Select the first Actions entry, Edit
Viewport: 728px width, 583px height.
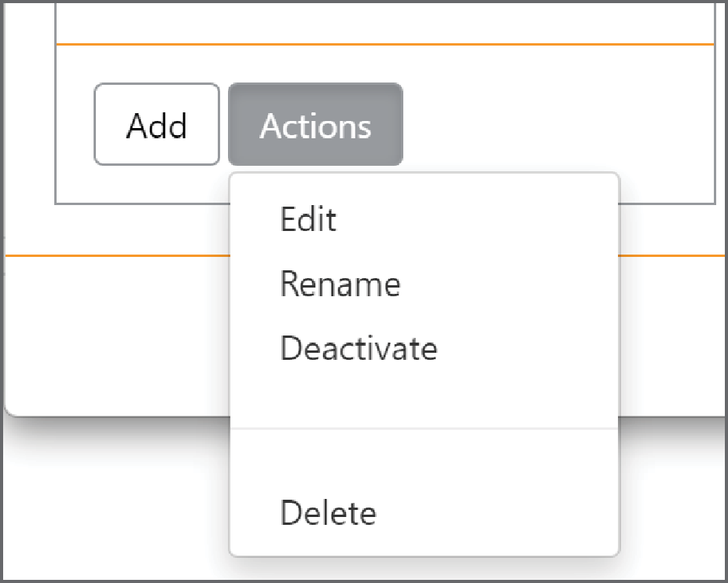[425, 219]
